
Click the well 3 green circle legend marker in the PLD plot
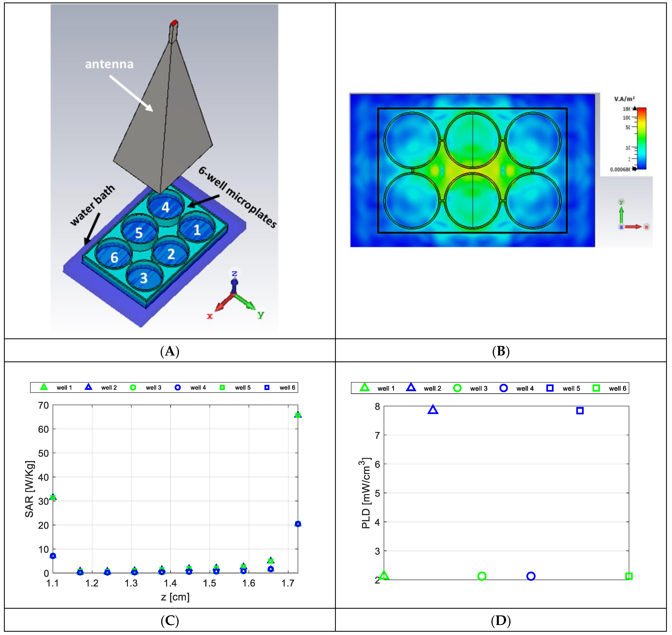coord(457,388)
